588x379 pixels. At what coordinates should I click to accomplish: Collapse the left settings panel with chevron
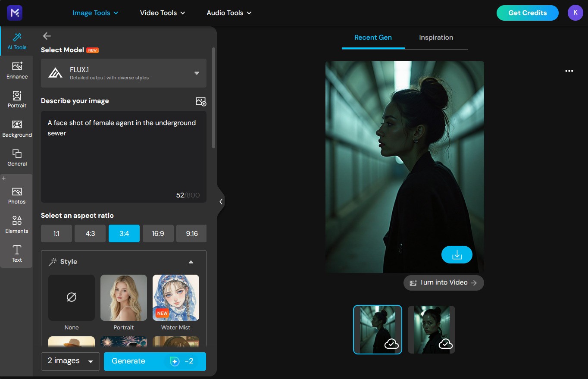click(x=221, y=201)
